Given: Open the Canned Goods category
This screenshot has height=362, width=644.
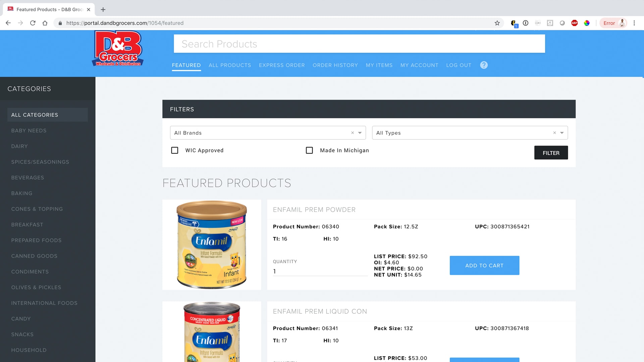Looking at the screenshot, I should point(34,256).
